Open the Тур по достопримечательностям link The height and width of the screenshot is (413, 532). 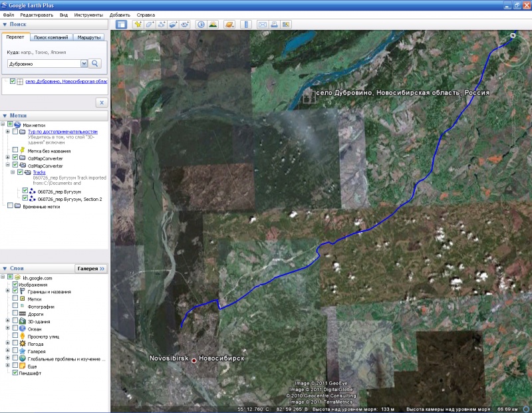63,132
